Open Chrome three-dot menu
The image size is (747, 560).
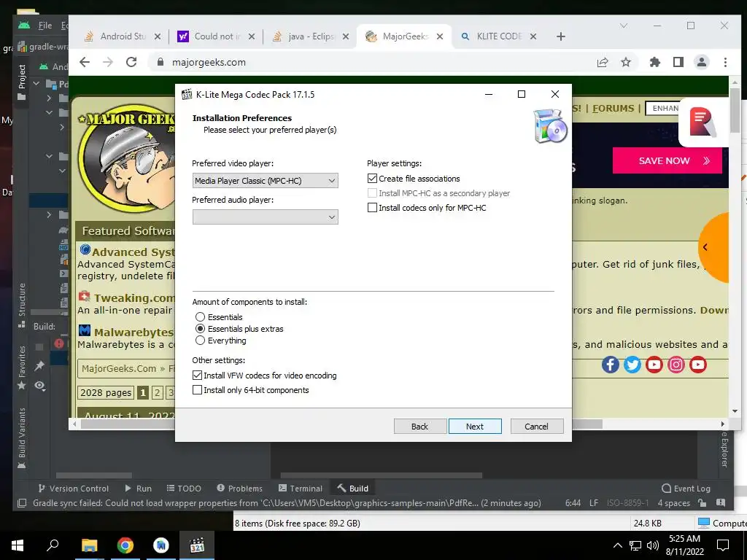(725, 62)
